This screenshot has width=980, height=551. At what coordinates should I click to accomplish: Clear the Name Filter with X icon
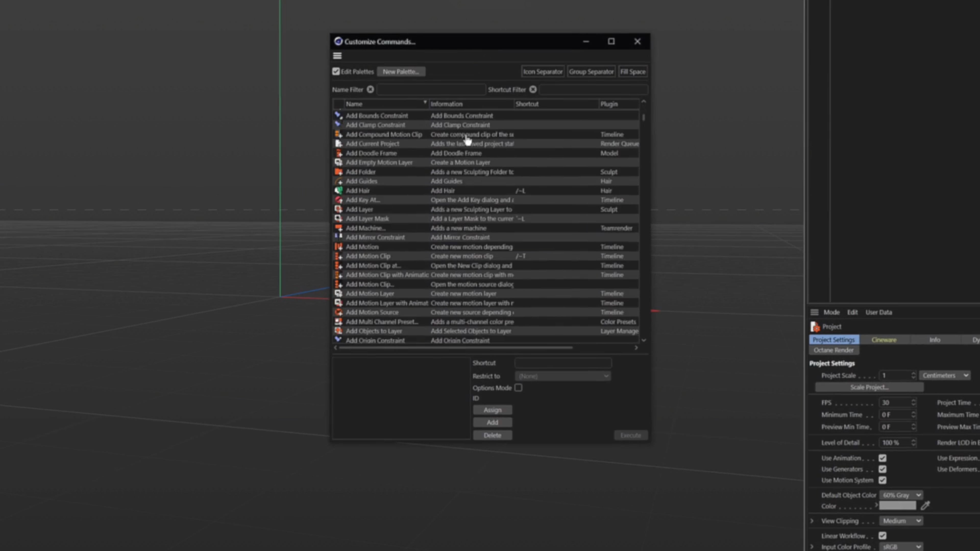coord(370,89)
